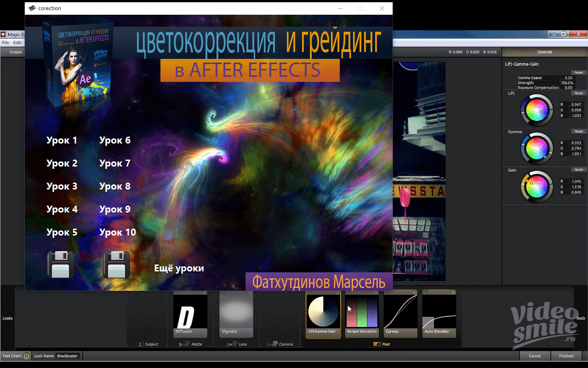Click the Subject section icon
This screenshot has width=588, height=368.
click(x=140, y=344)
